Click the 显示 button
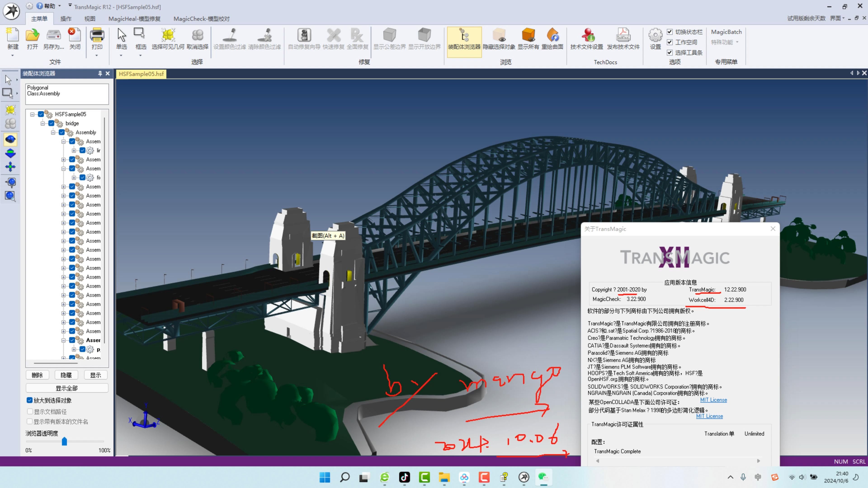 [95, 375]
